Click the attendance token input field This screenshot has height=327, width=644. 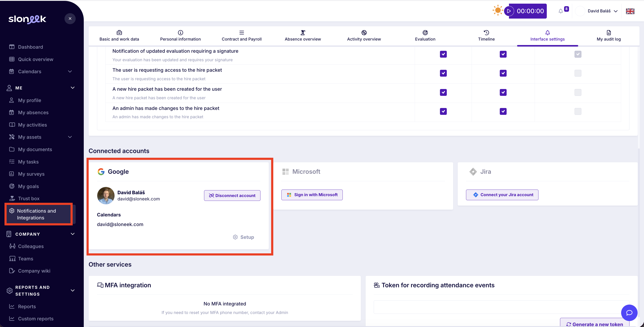click(x=501, y=307)
